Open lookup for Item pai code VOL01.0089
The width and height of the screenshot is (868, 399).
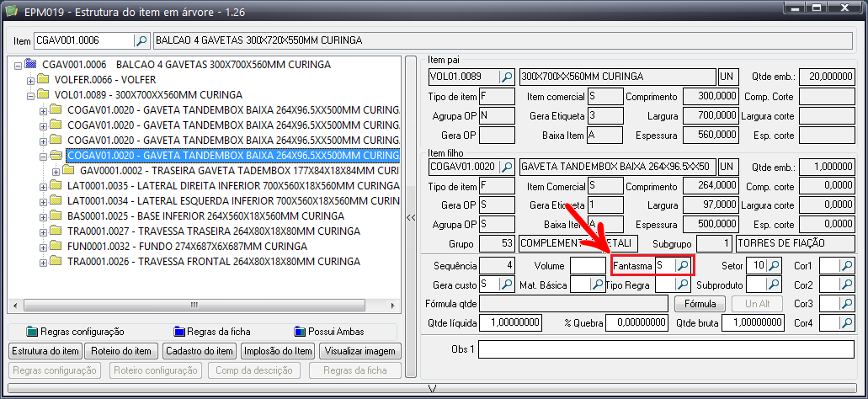pos(507,77)
